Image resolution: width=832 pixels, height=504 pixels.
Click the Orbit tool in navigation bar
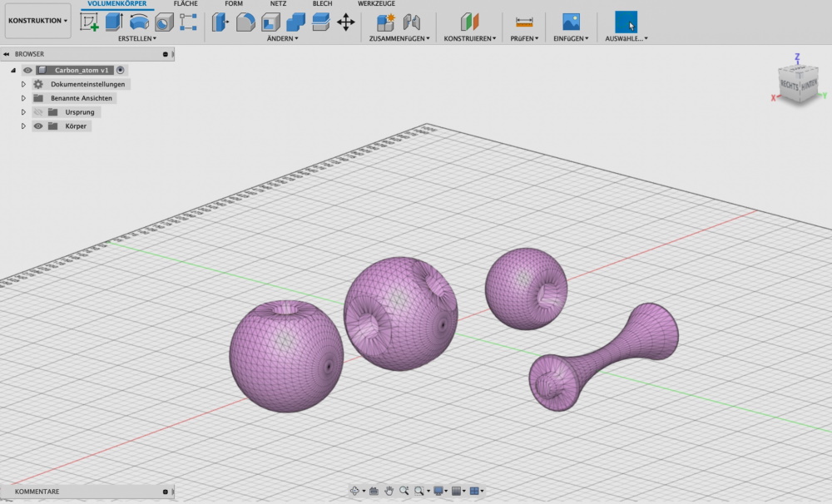[354, 492]
